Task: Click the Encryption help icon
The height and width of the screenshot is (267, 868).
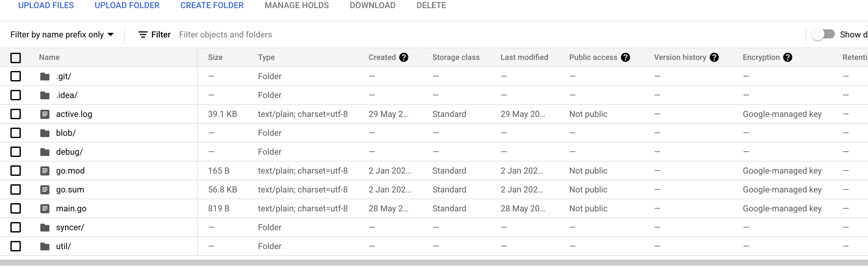Action: click(787, 57)
